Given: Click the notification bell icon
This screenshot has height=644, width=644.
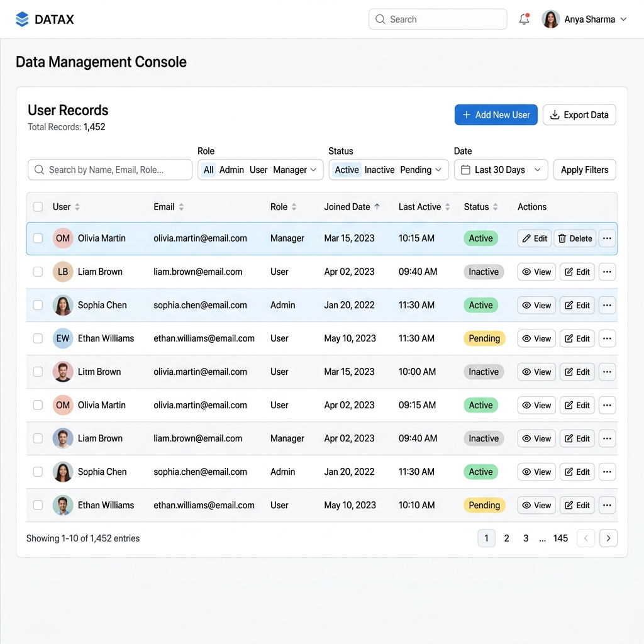Looking at the screenshot, I should pos(524,19).
